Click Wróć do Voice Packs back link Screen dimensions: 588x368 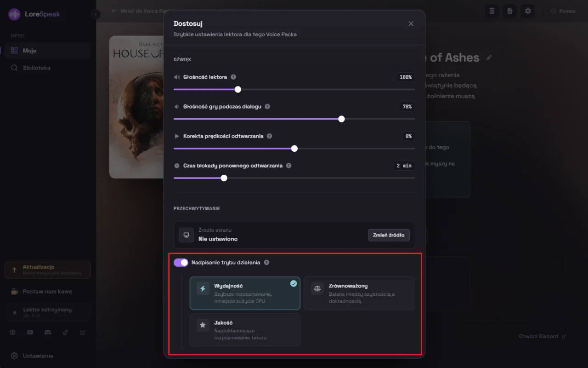point(142,11)
